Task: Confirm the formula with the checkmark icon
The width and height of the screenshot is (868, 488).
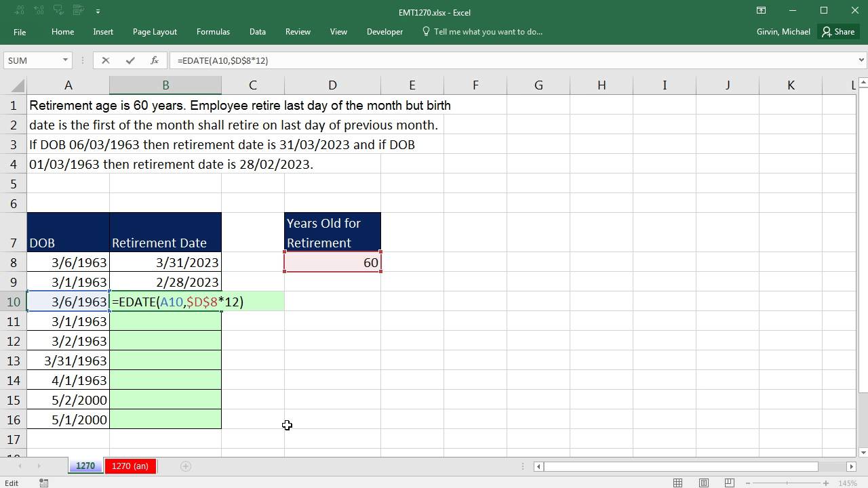Action: 130,60
